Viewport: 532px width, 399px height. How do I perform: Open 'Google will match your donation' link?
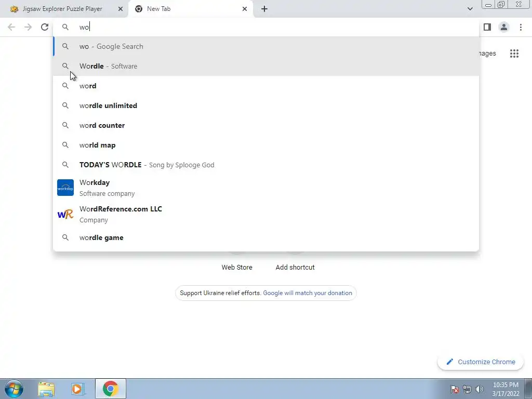pos(308,293)
